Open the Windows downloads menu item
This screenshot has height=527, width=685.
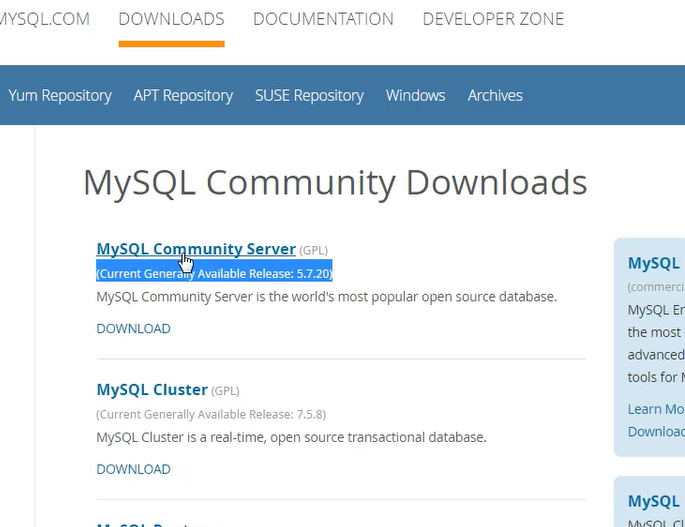tap(415, 95)
